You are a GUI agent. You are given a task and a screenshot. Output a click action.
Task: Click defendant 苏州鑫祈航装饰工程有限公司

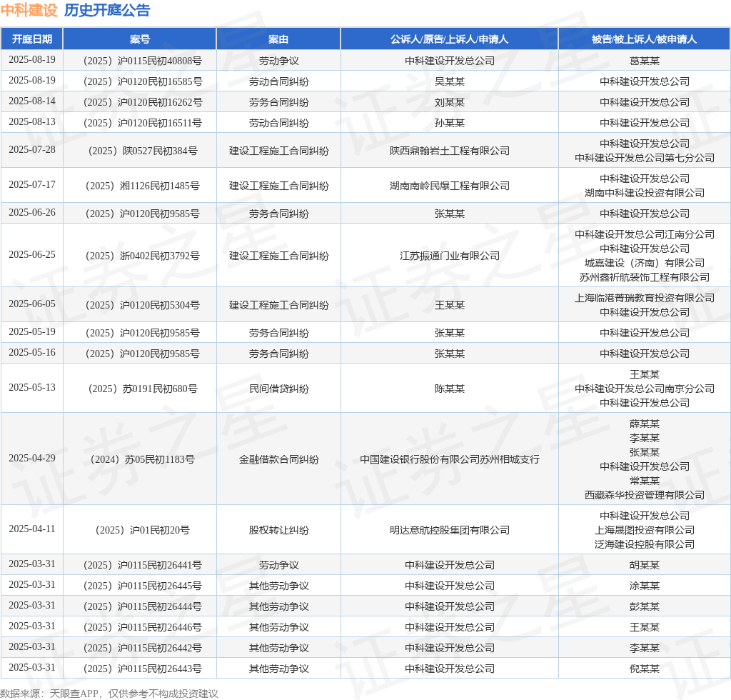pos(645,277)
